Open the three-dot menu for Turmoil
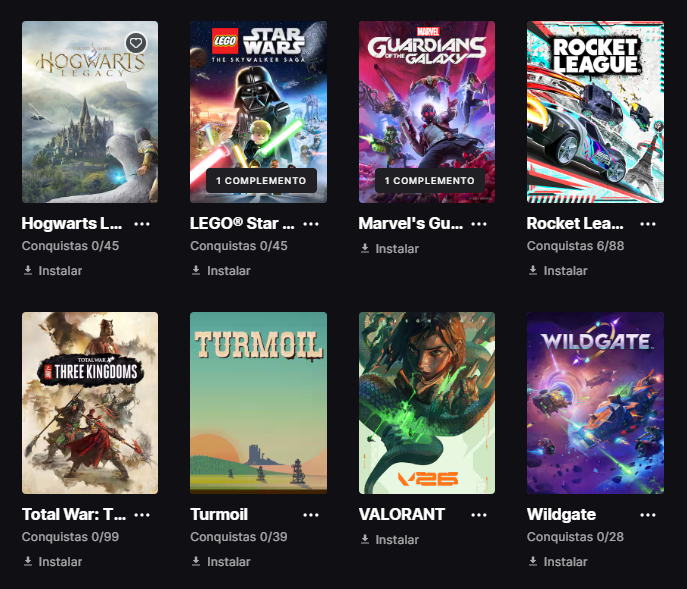687x589 pixels. coord(311,514)
